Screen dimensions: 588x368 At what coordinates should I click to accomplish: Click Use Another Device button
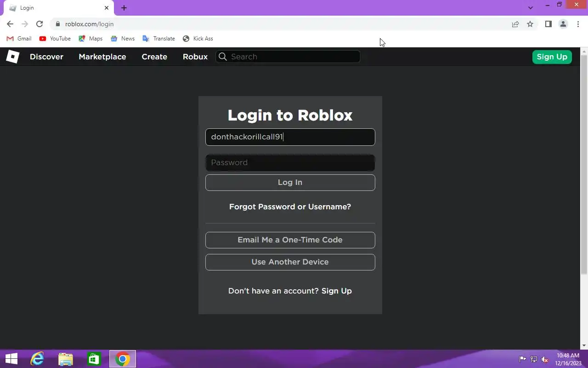coord(290,262)
